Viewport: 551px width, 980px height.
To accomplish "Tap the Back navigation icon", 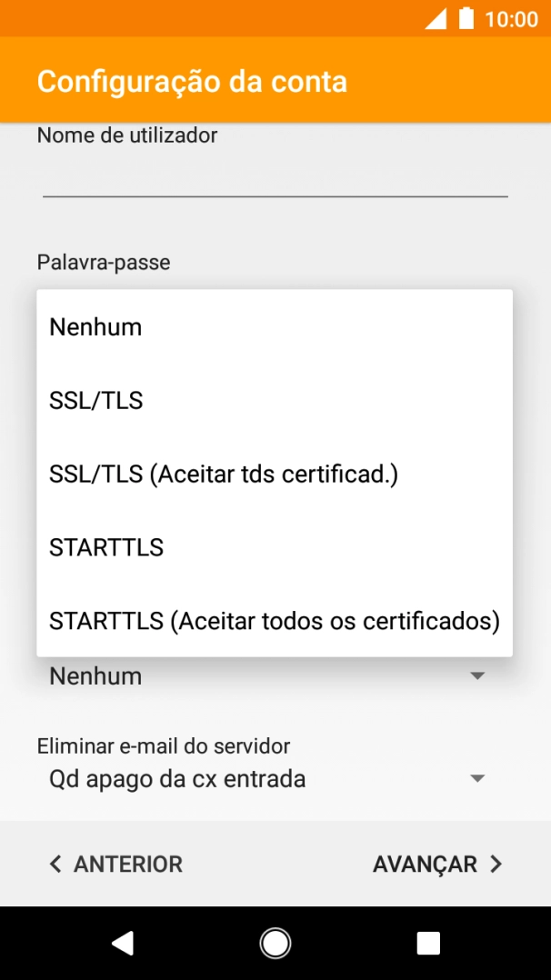I will coord(123,943).
